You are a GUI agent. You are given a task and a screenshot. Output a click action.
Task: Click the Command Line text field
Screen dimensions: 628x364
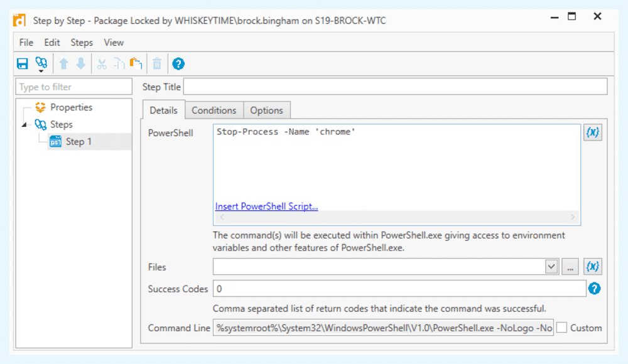[383, 328]
